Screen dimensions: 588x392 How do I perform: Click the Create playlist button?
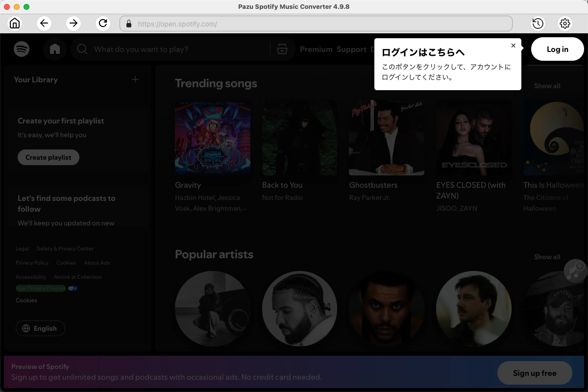pyautogui.click(x=48, y=157)
